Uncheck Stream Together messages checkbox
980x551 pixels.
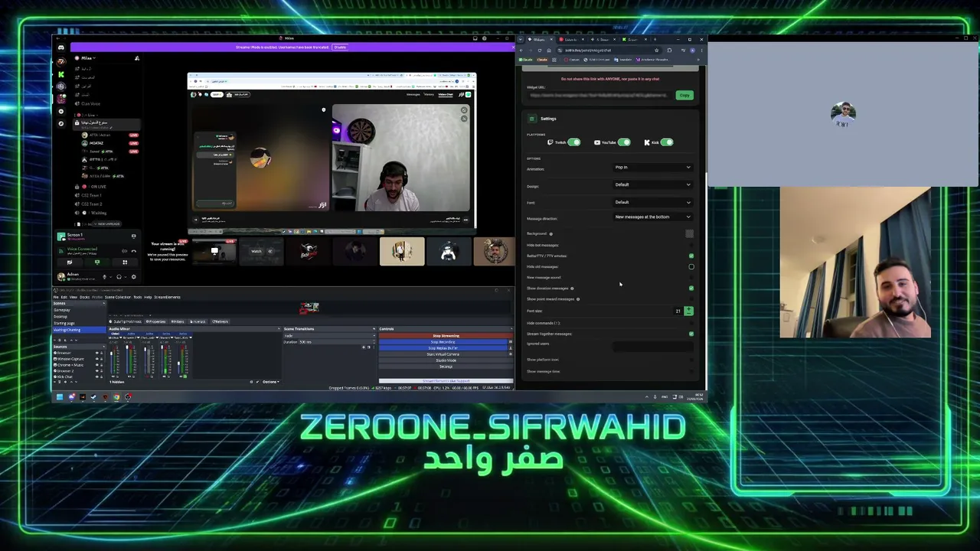(691, 334)
